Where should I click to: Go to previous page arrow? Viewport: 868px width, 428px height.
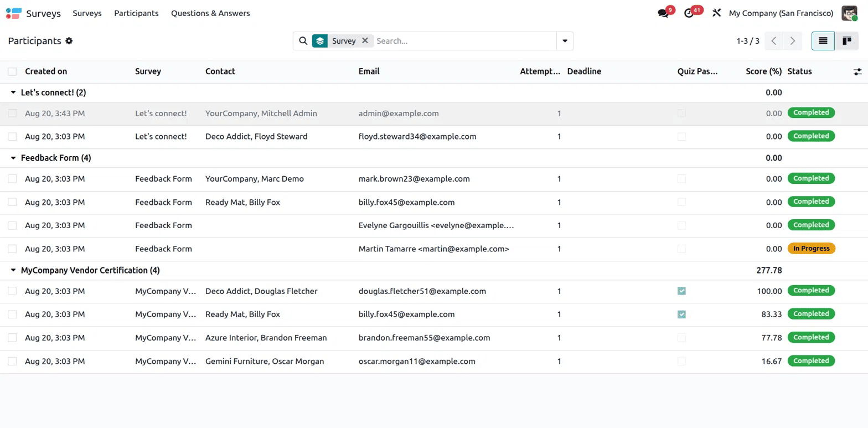pyautogui.click(x=774, y=41)
